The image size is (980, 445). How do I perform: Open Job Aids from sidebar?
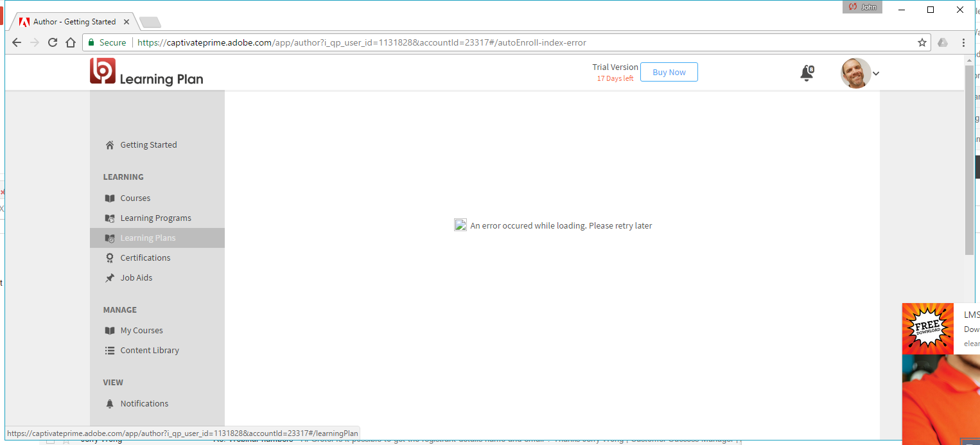tap(136, 278)
